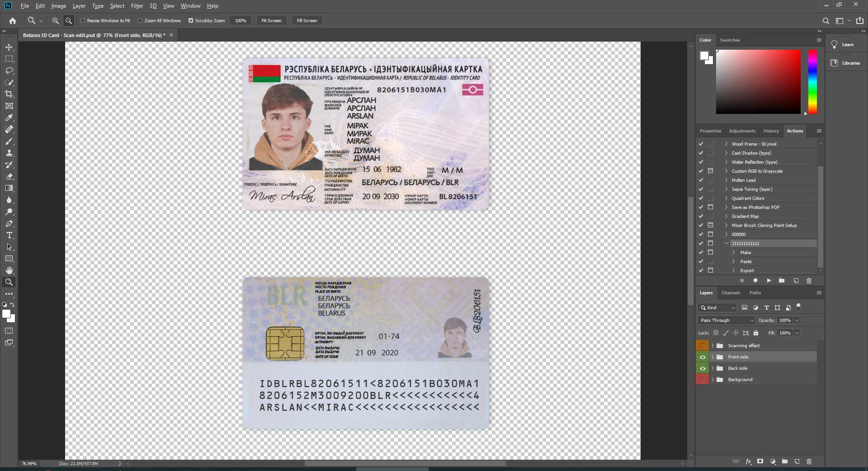The width and height of the screenshot is (868, 471).
Task: Open the Pass Through blend mode dropdown
Action: tap(726, 320)
